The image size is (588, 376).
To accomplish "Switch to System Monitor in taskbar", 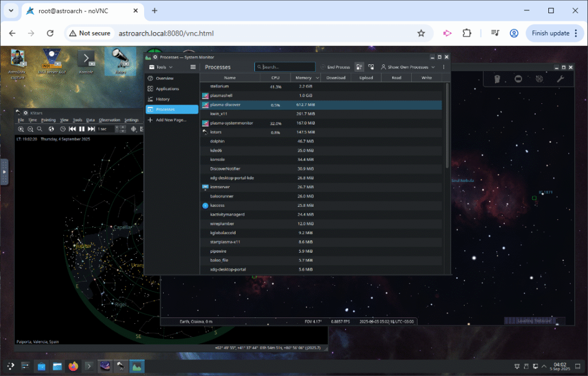I will (x=137, y=366).
